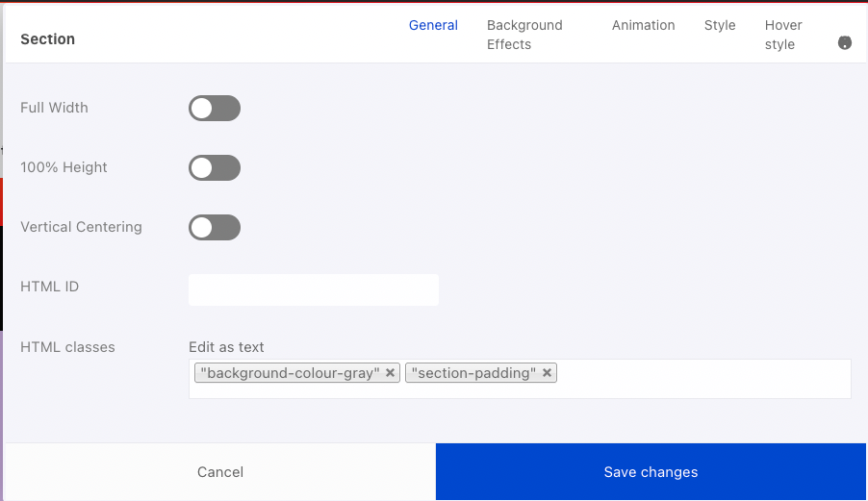Switch to the General tab
The height and width of the screenshot is (501, 868).
(x=433, y=25)
